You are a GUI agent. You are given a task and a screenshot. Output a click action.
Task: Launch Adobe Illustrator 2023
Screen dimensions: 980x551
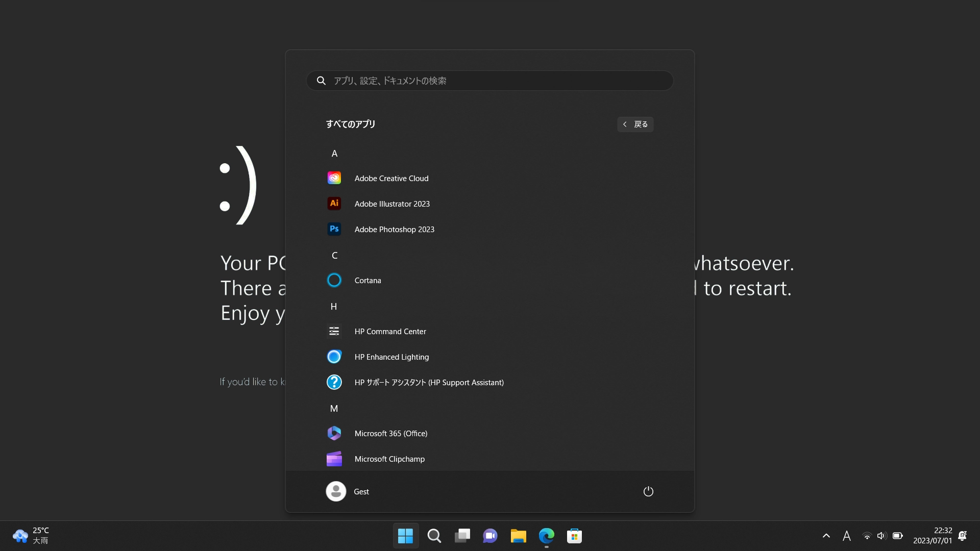coord(391,204)
